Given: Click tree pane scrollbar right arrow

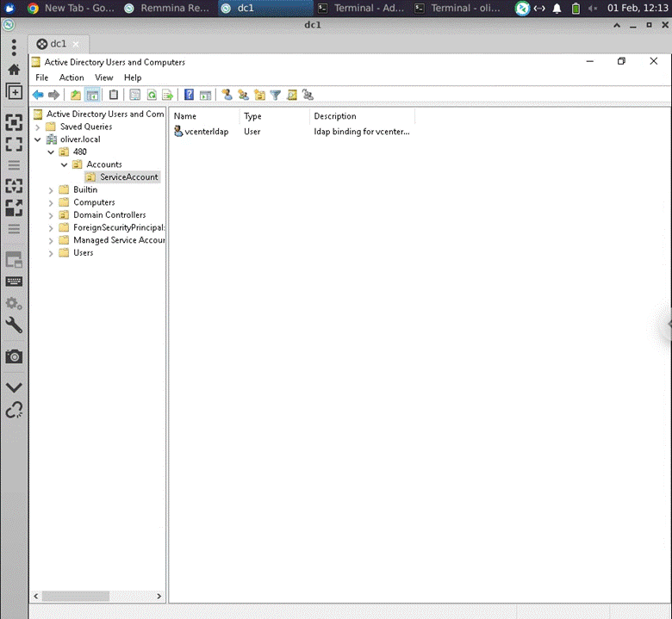Looking at the screenshot, I should coord(159,596).
